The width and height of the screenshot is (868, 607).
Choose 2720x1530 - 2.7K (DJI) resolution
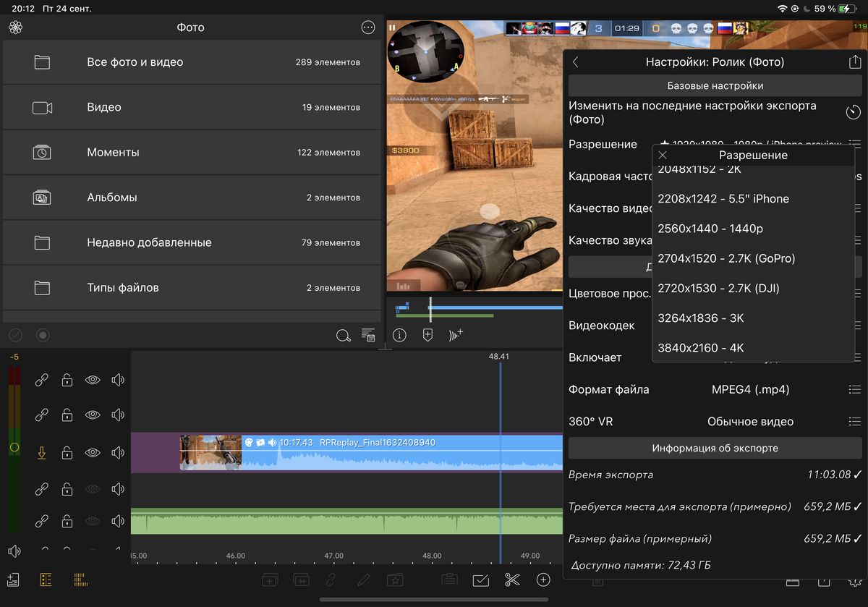(x=753, y=288)
